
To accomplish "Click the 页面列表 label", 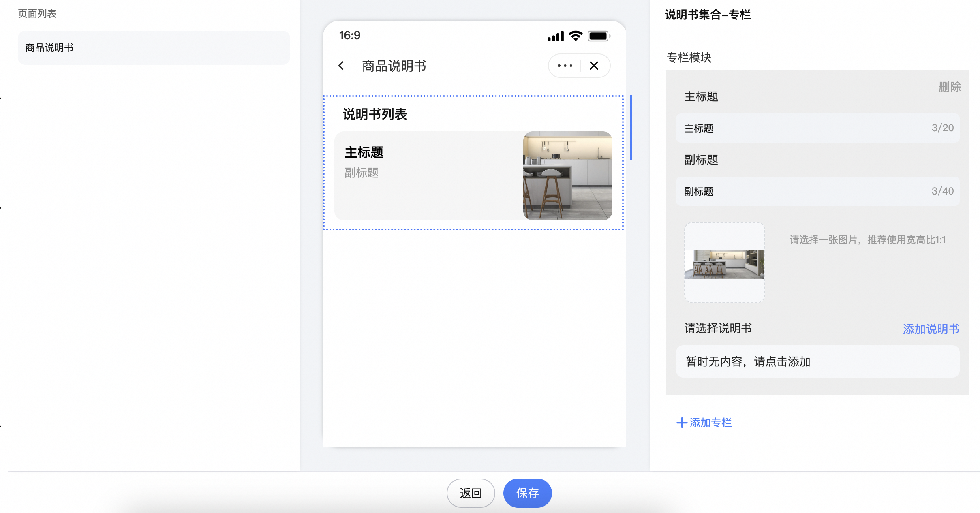I will point(37,14).
